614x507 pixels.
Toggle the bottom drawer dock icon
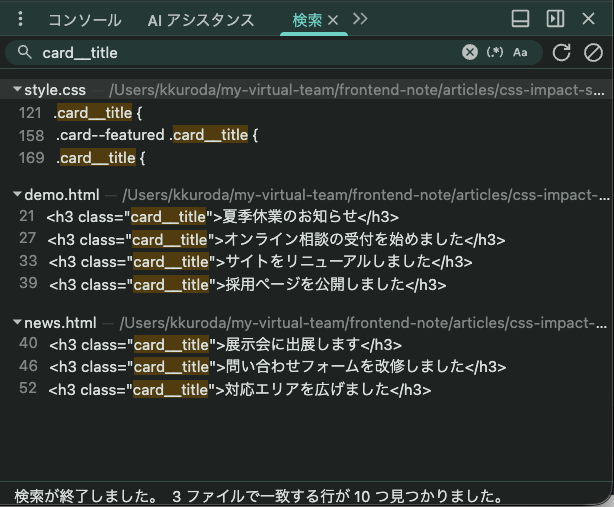coord(520,19)
